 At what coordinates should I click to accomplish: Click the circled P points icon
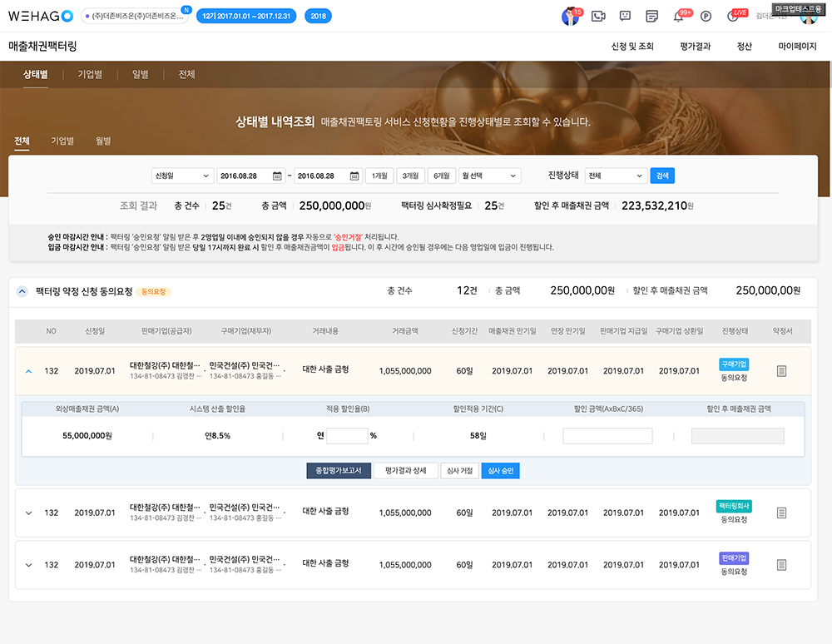click(706, 16)
